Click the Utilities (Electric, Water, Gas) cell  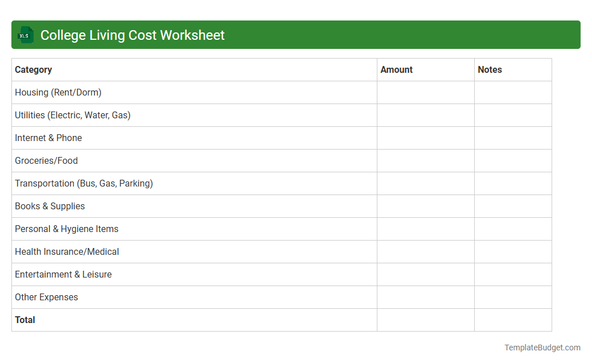click(73, 115)
